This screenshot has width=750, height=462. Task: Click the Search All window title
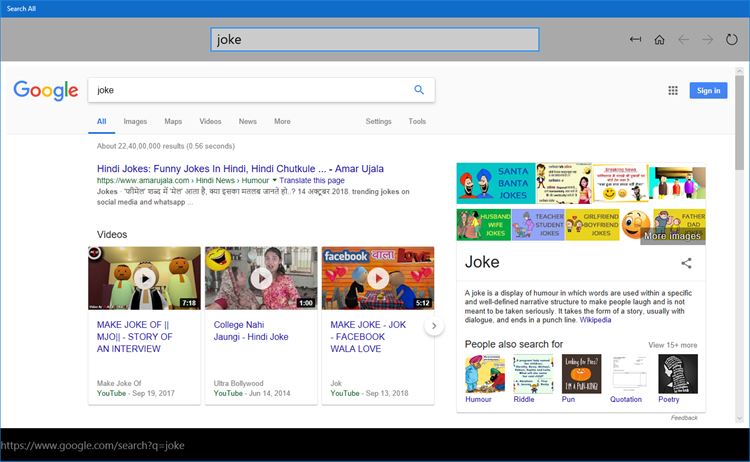pyautogui.click(x=21, y=9)
